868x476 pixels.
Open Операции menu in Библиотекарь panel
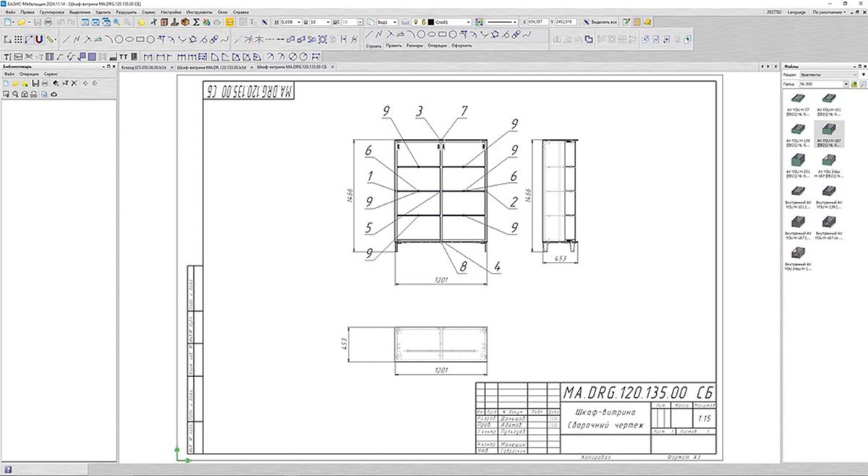30,75
